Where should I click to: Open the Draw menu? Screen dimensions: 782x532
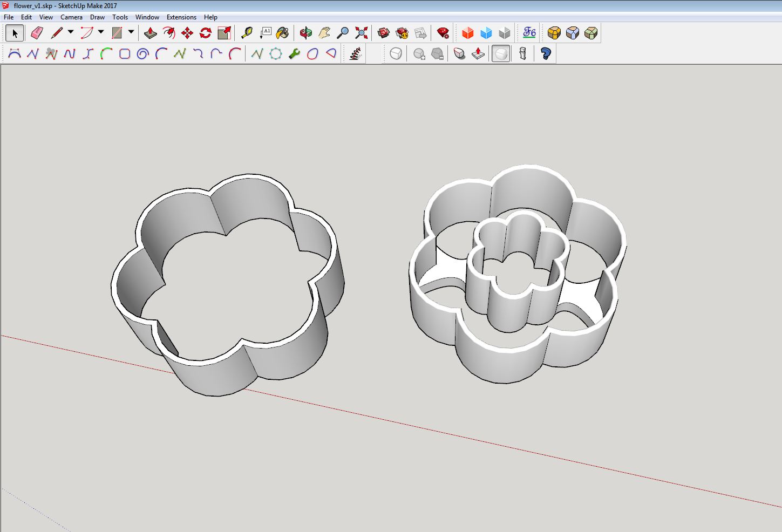pos(97,17)
